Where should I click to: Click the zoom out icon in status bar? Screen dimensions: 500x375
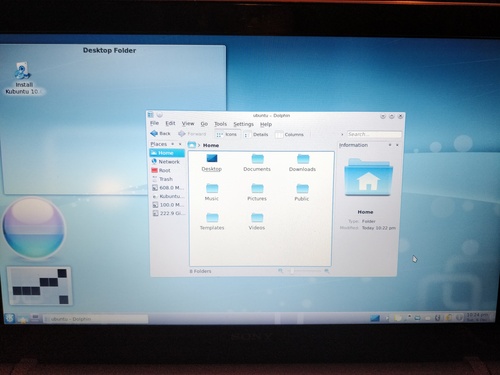[x=280, y=271]
